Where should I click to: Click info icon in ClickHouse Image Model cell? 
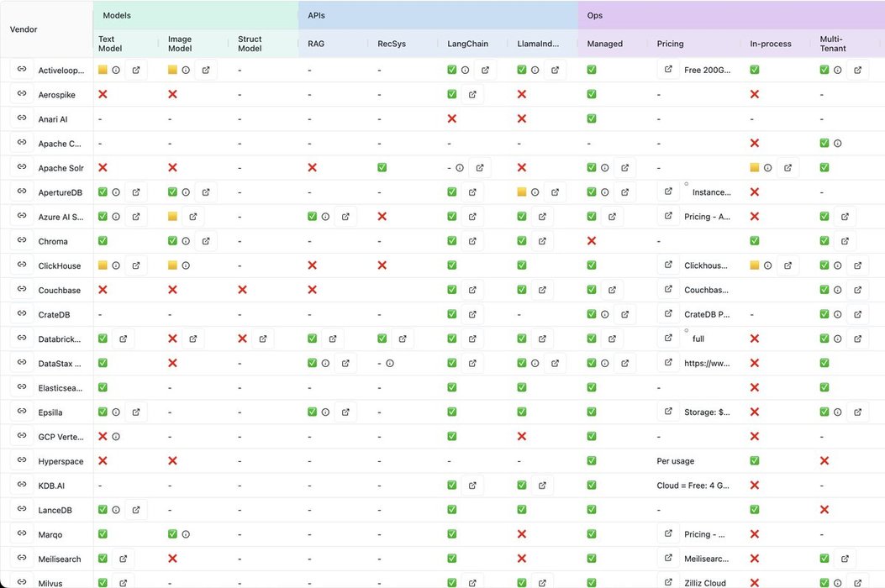pyautogui.click(x=186, y=265)
